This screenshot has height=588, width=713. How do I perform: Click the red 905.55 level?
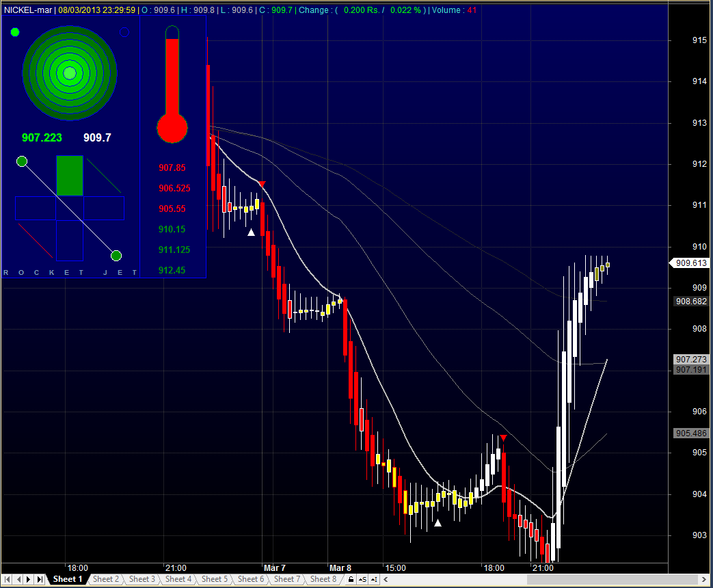pyautogui.click(x=172, y=209)
